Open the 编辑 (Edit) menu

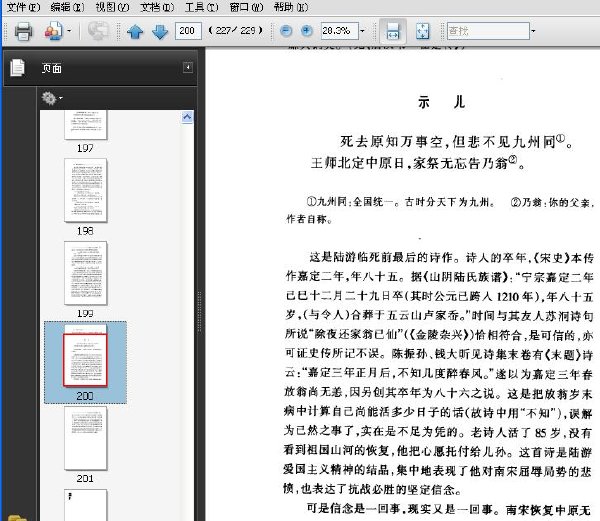(67, 7)
